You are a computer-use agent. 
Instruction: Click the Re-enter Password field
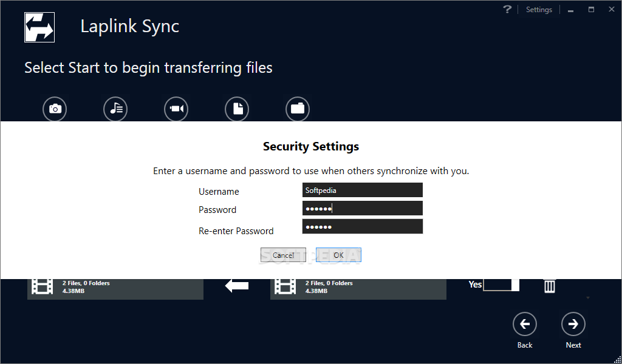[x=362, y=227]
